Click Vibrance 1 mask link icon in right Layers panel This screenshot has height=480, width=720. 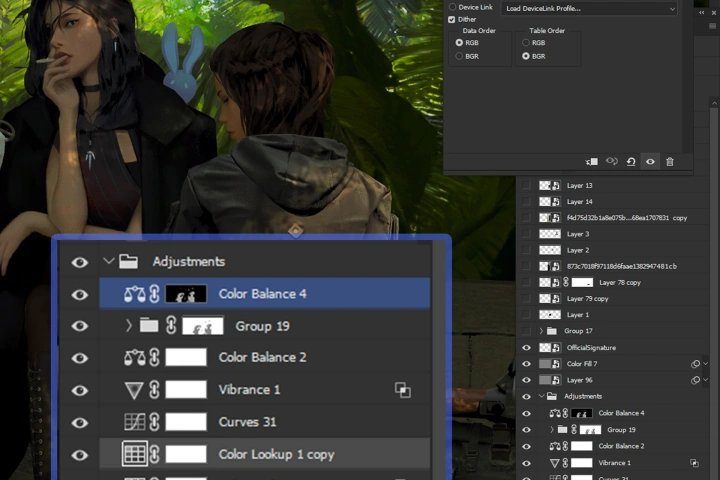point(566,463)
